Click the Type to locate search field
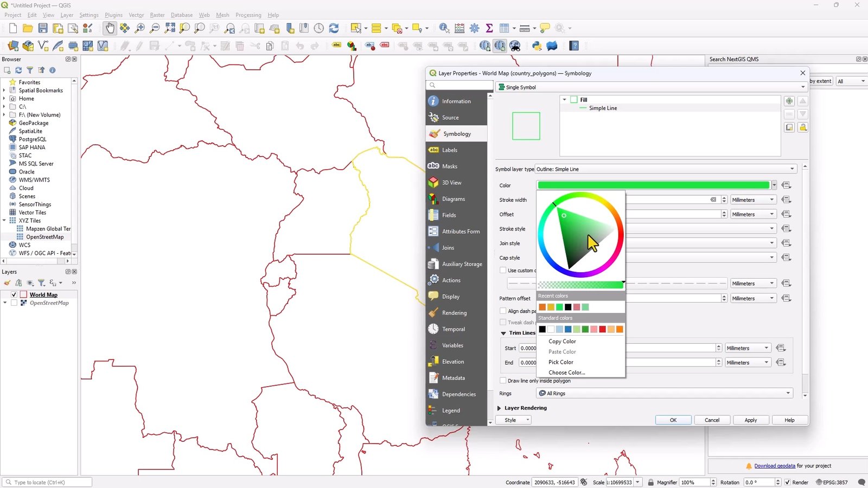The width and height of the screenshot is (868, 488). coord(46,482)
